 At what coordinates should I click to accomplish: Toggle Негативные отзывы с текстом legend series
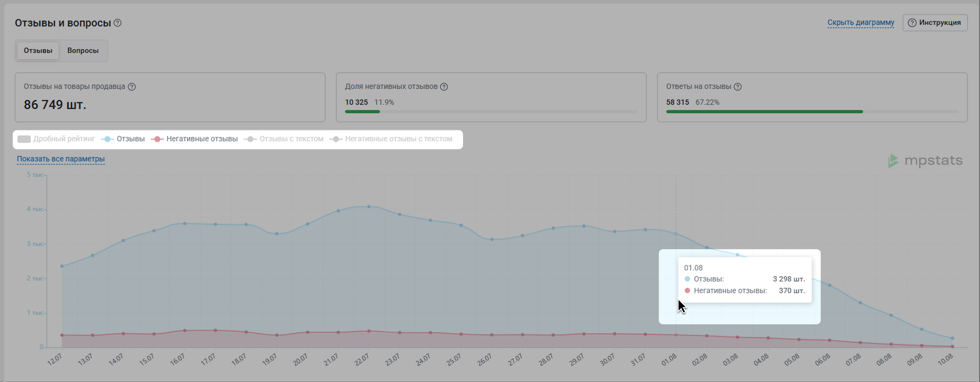pos(391,139)
